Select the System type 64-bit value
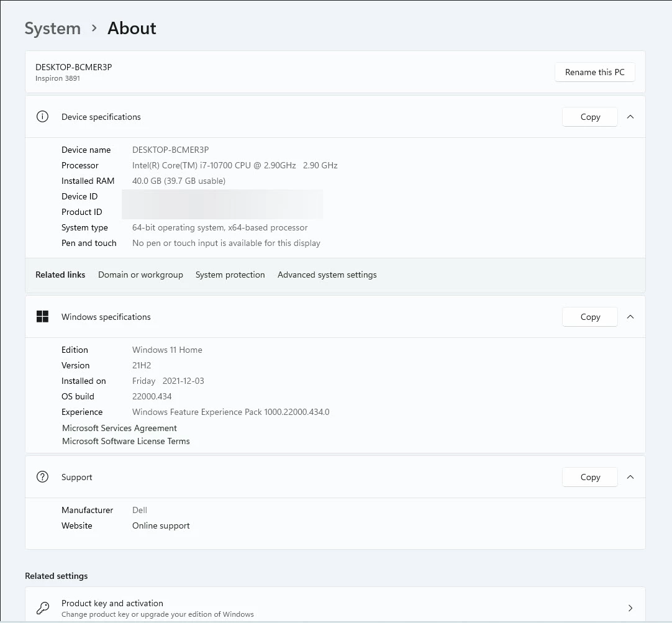The height and width of the screenshot is (623, 672). [220, 227]
